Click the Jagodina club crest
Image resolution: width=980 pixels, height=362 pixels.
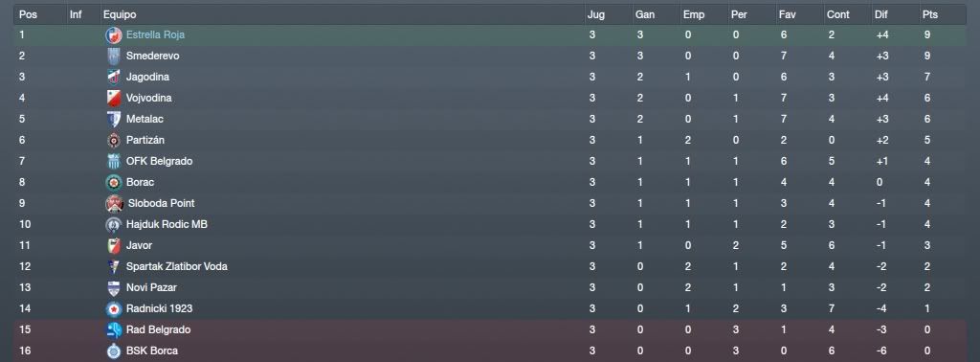[113, 77]
